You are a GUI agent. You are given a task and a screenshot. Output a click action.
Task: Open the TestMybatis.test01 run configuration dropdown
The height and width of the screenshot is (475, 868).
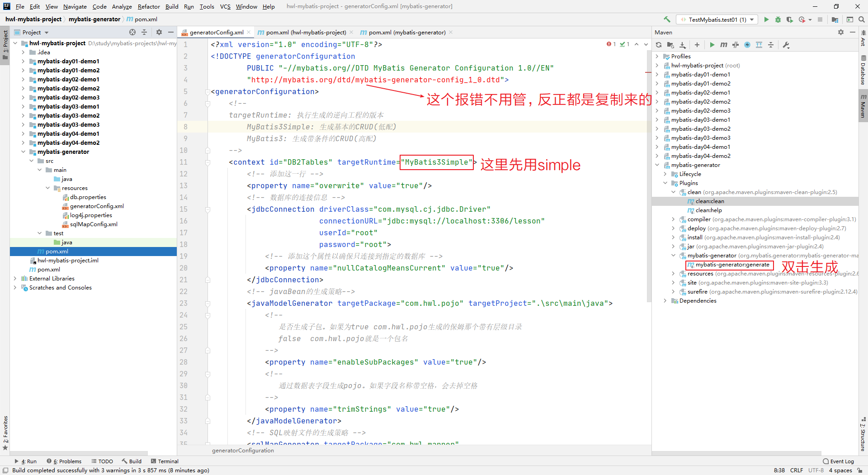[717, 19]
